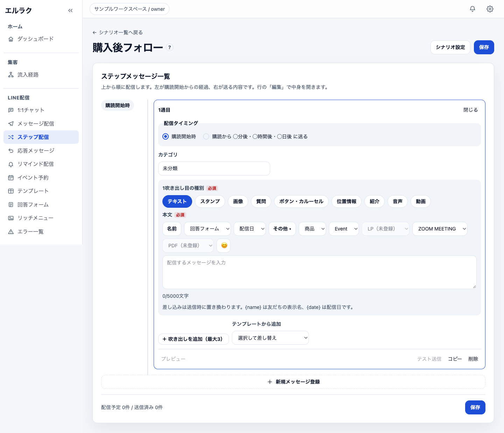The height and width of the screenshot is (433, 504).
Task: Click the カテゴリ input field
Action: (x=214, y=169)
